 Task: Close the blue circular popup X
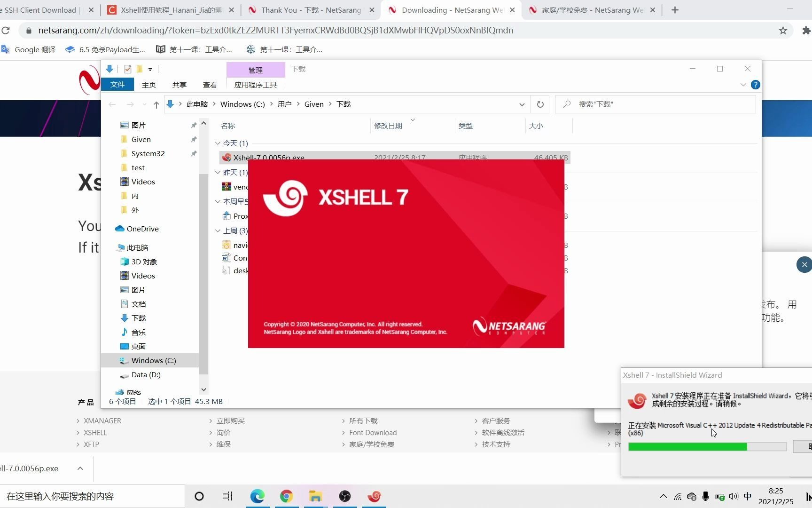(804, 264)
